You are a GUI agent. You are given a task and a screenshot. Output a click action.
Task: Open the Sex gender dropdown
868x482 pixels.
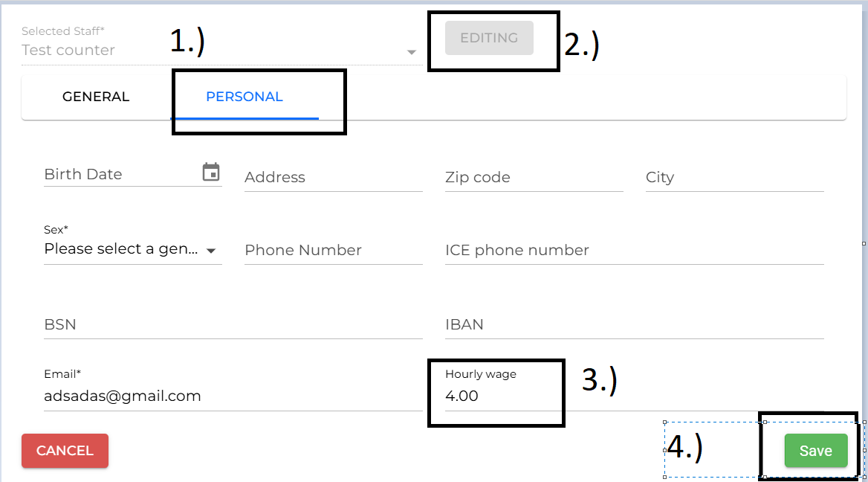pos(211,251)
